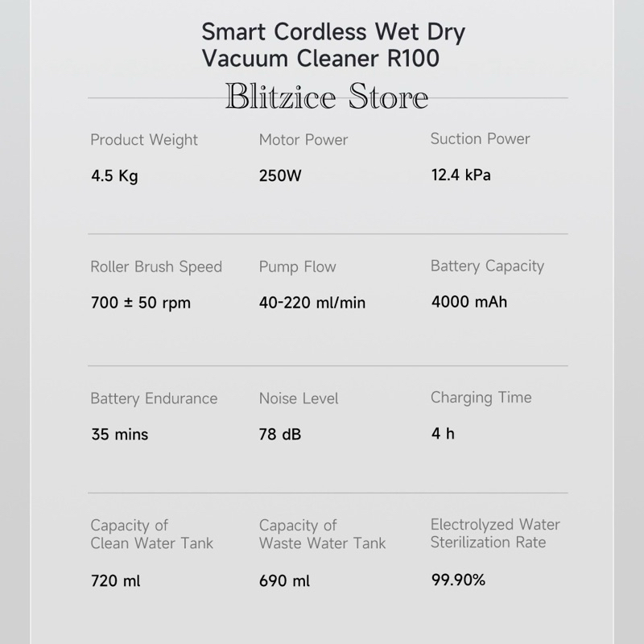
Task: Select the 99.90% sterilization rate value
Action: click(x=458, y=580)
